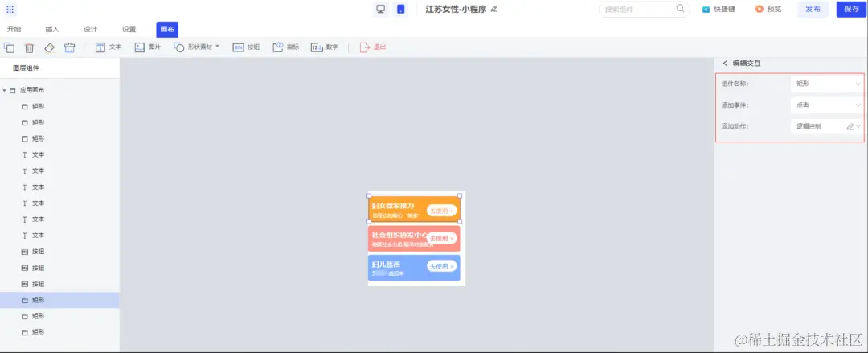868x353 pixels.
Task: Click 去使用 on the blue card
Action: click(442, 266)
